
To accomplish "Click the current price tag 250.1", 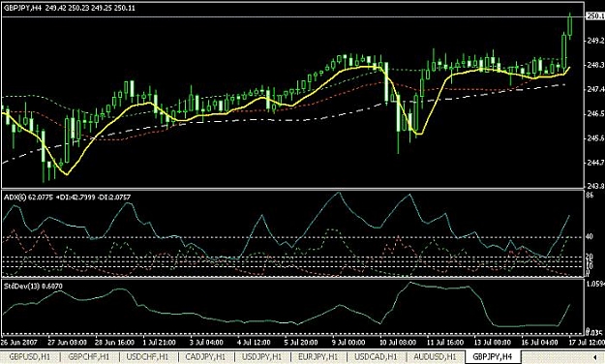I will click(x=595, y=15).
